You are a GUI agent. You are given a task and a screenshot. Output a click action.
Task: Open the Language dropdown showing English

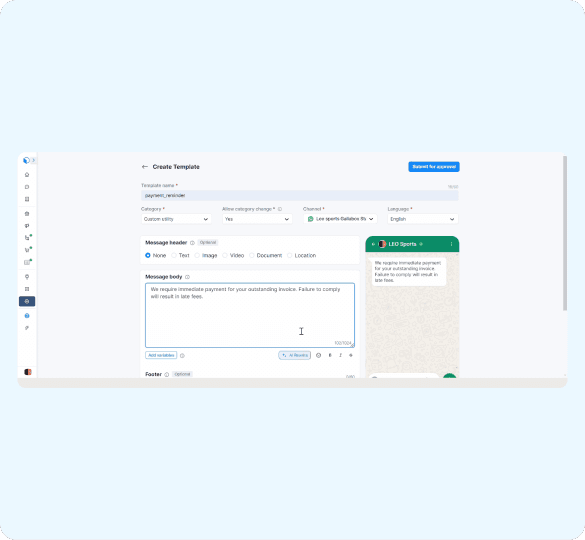423,219
